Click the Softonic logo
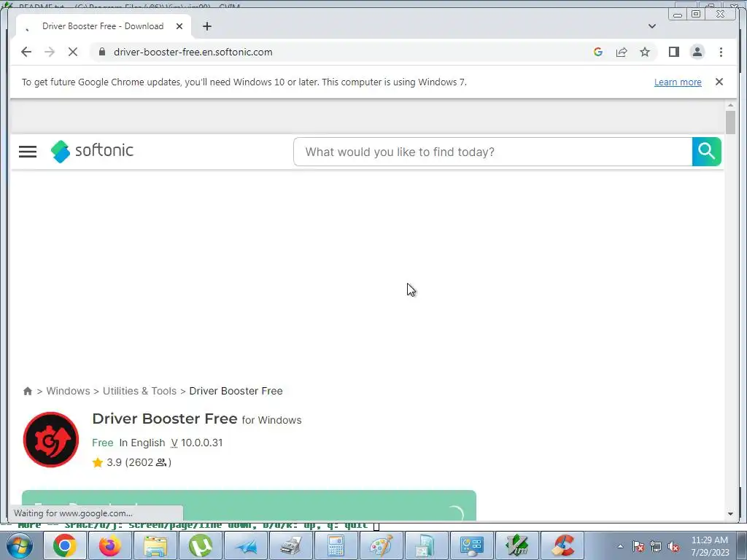Viewport: 747px width, 560px height. tap(92, 151)
